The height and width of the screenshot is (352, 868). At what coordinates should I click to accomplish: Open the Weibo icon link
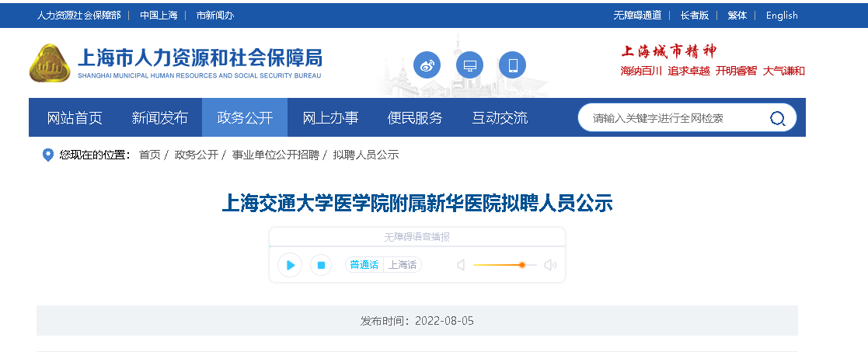427,65
